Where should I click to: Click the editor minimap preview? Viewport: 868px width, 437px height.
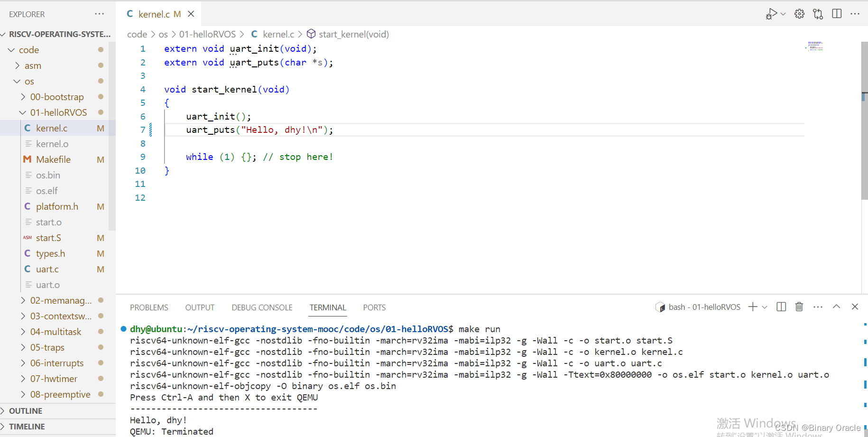click(815, 46)
